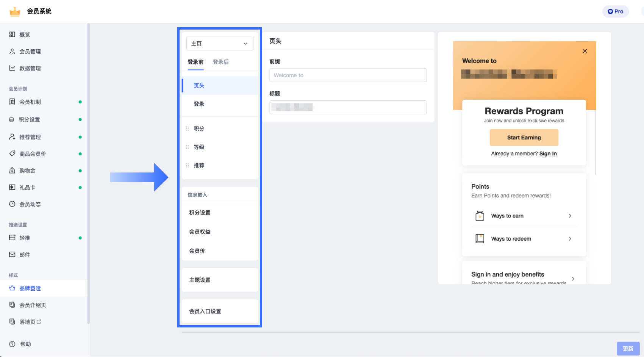
Task: Click the 积分设置 coins icon
Action: (x=12, y=119)
